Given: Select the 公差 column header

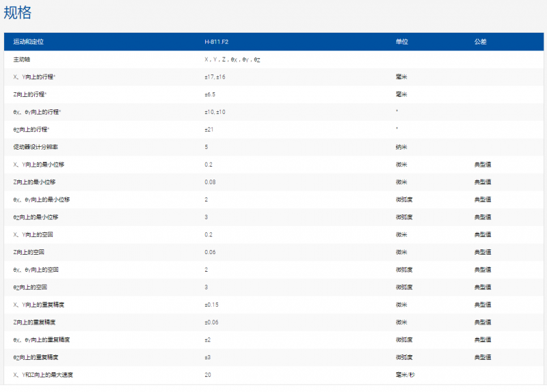Looking at the screenshot, I should [x=480, y=42].
